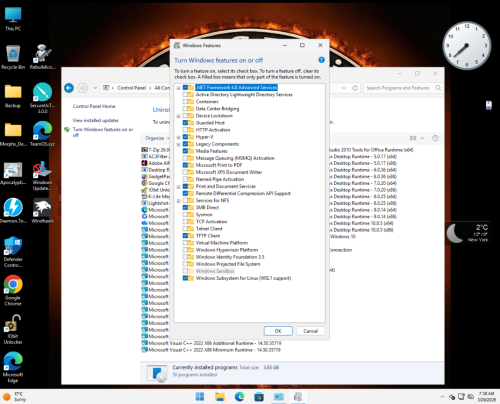
Task: Open the Windows Start button on taskbar
Action: 200,397
